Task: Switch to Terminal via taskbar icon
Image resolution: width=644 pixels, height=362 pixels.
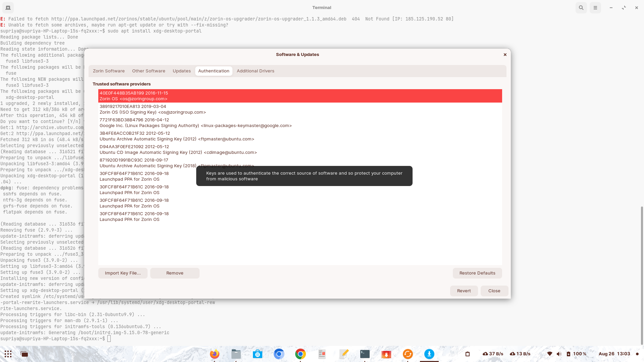Action: pos(365,354)
